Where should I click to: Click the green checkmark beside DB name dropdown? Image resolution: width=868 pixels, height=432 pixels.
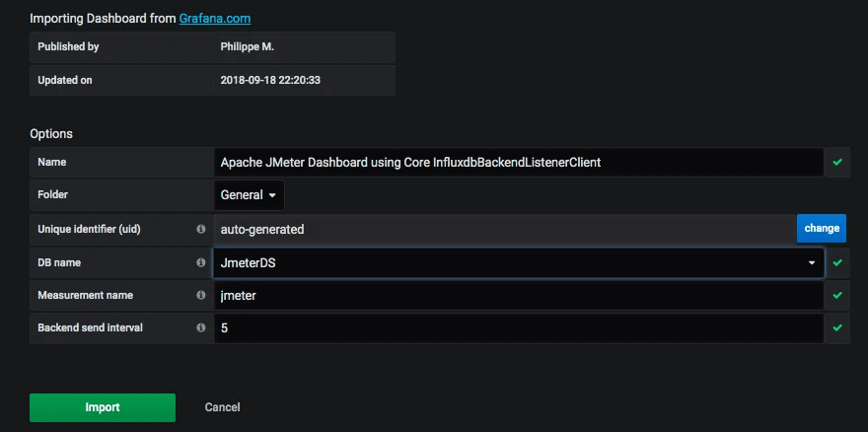837,262
